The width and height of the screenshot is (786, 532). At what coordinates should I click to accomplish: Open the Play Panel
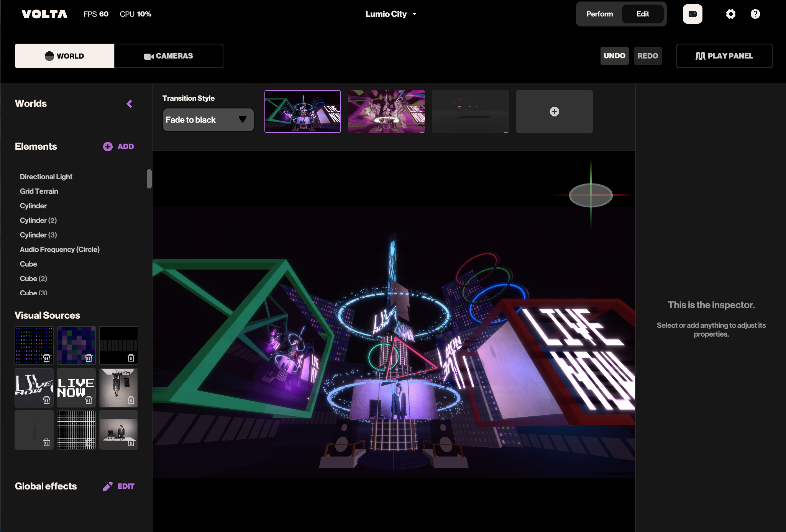tap(724, 56)
